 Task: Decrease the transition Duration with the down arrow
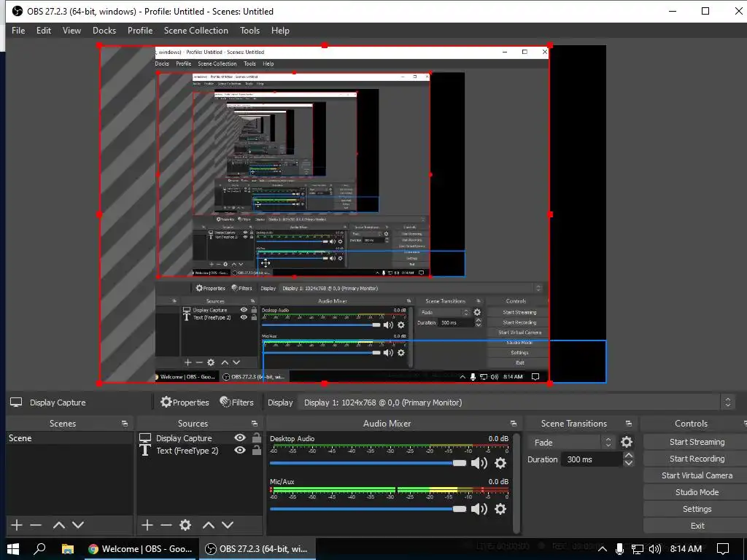[x=628, y=463]
